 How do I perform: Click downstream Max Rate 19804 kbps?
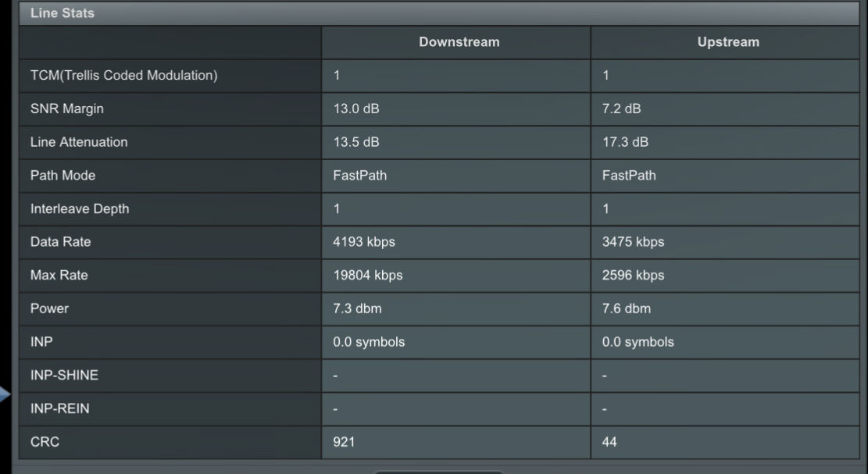pos(367,276)
